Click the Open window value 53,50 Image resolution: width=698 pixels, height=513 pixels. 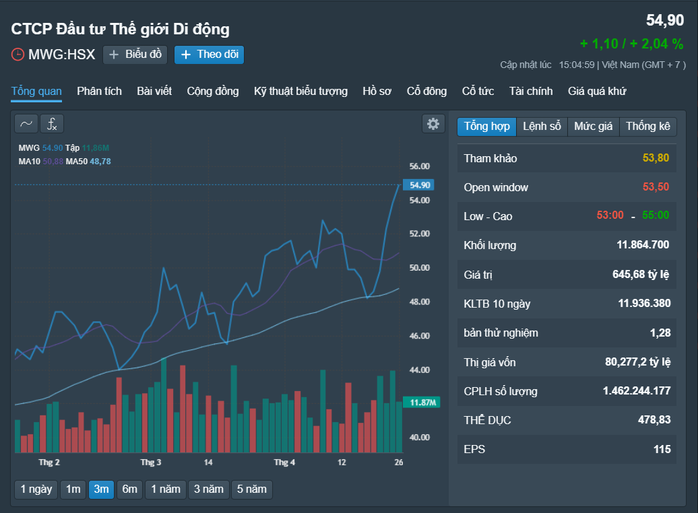656,187
